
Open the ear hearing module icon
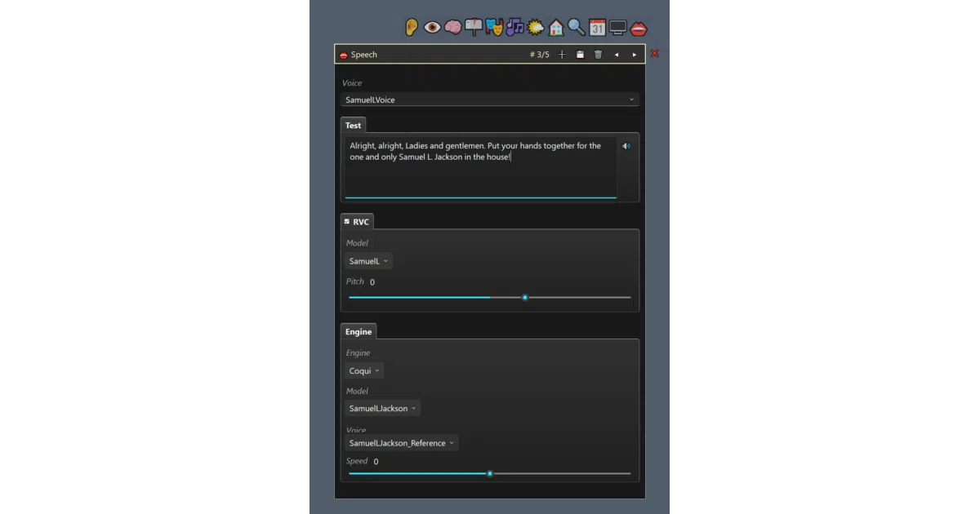412,27
